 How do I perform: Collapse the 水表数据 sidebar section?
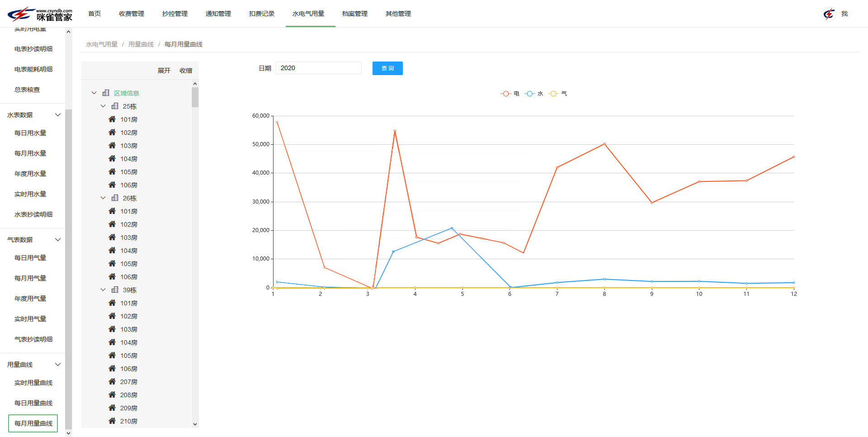coord(58,115)
